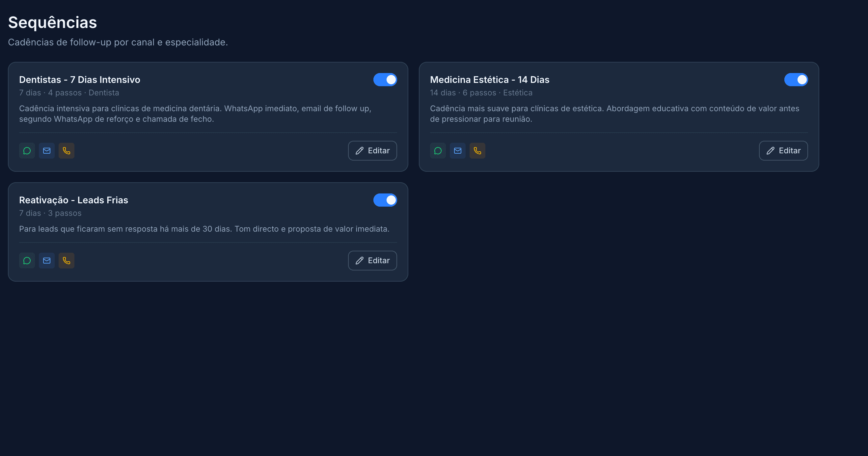
Task: Edit the Reativação - Leads Frias sequence
Action: pyautogui.click(x=372, y=261)
